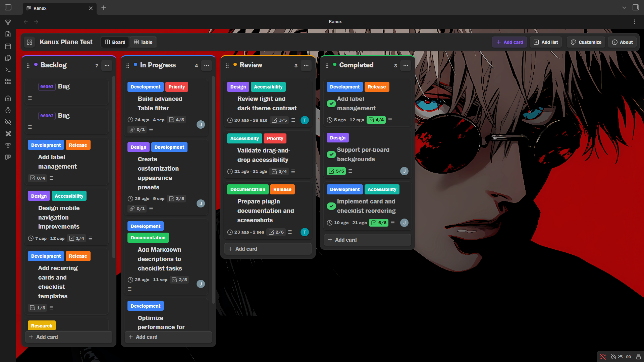
Task: Click the drag handle of the Review list
Action: click(227, 66)
